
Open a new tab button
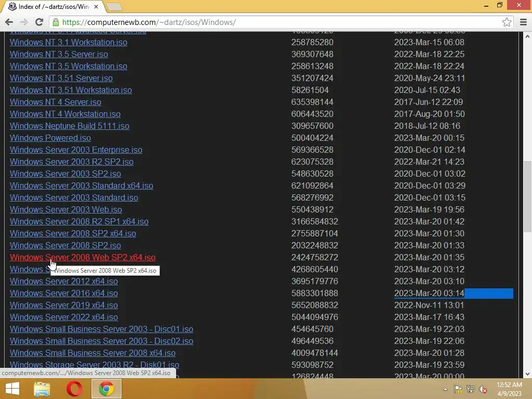[x=114, y=6]
